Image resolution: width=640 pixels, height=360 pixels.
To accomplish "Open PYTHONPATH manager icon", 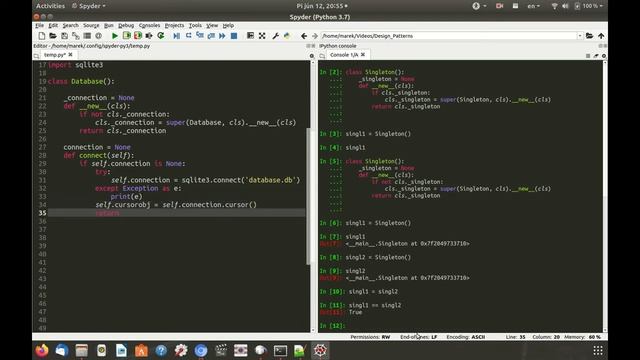I will [x=287, y=36].
